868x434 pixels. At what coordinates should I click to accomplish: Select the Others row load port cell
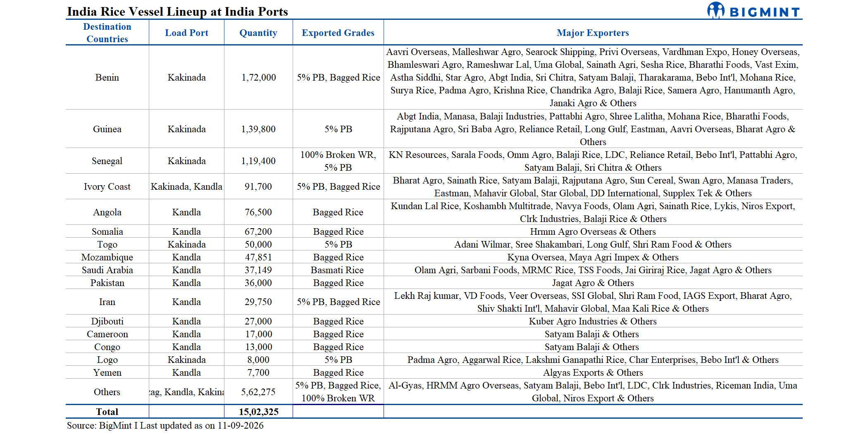186,392
